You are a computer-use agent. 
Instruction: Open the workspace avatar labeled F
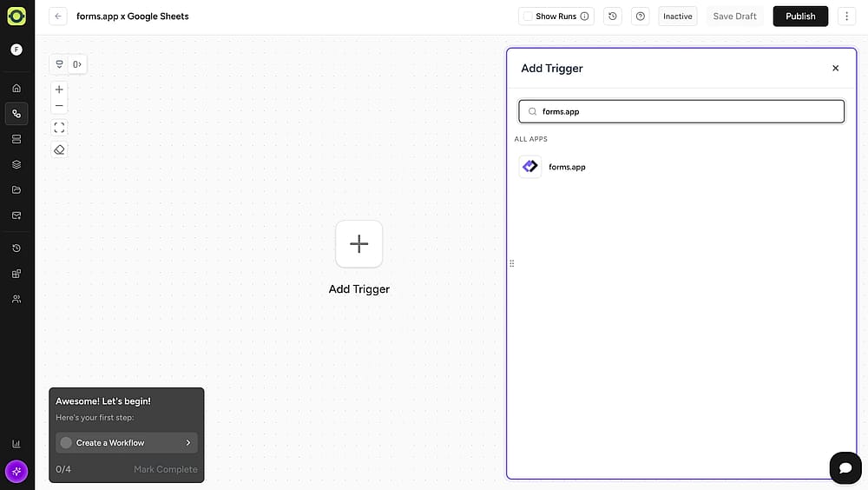click(x=16, y=50)
